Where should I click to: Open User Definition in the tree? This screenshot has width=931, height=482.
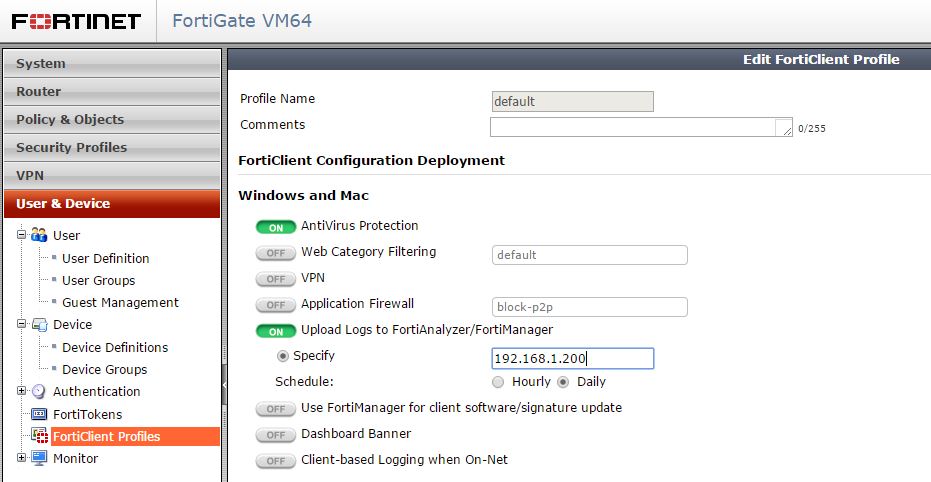[x=105, y=258]
